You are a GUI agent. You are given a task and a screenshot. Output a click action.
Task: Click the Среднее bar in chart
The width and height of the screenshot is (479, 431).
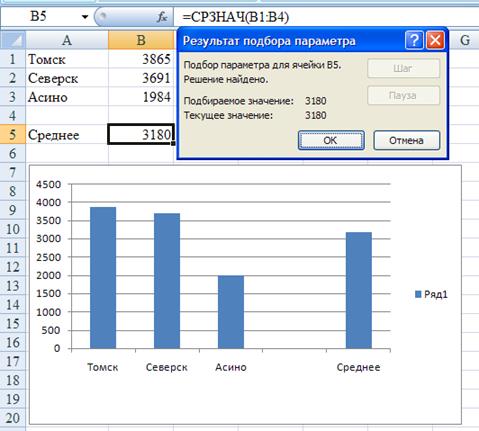point(359,290)
